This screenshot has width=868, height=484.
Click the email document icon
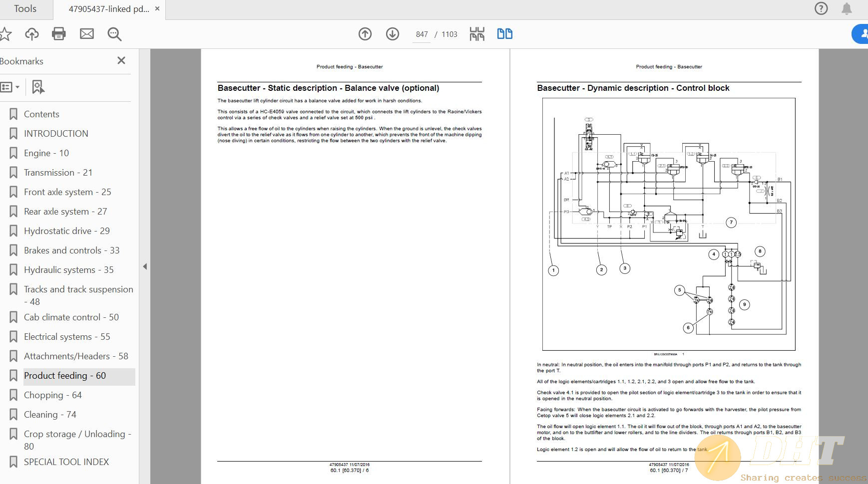pyautogui.click(x=86, y=34)
